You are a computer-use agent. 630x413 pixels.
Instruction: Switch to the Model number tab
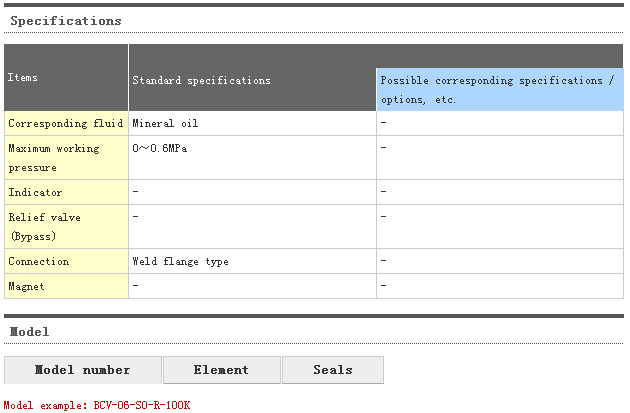click(83, 370)
